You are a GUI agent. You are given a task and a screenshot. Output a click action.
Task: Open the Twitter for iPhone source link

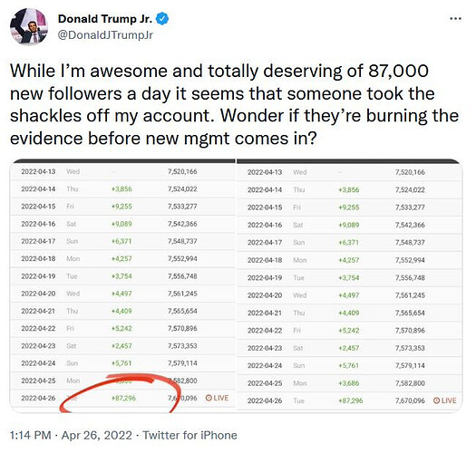[189, 435]
